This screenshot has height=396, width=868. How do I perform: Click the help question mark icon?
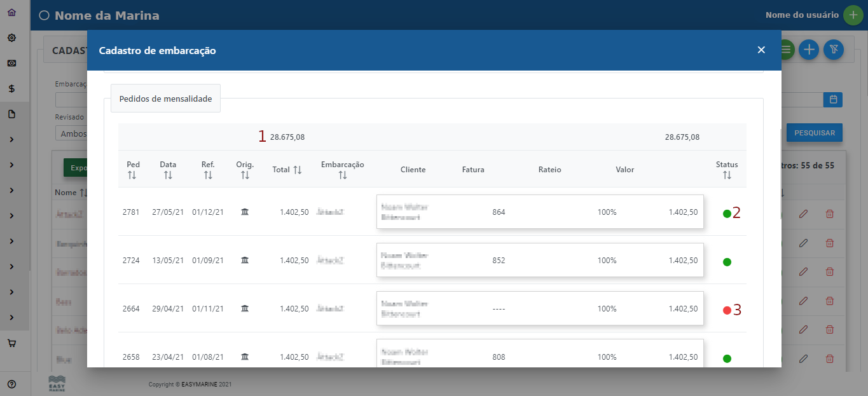click(11, 384)
